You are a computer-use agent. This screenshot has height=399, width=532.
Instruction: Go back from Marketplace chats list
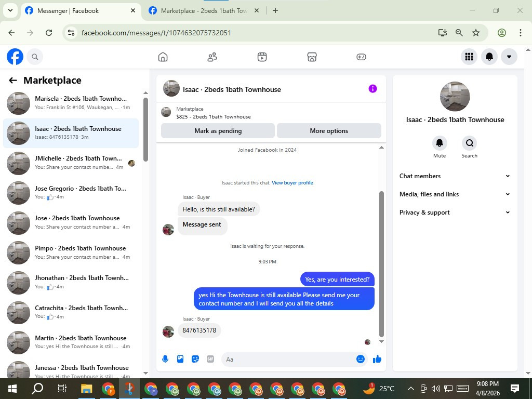pos(13,81)
